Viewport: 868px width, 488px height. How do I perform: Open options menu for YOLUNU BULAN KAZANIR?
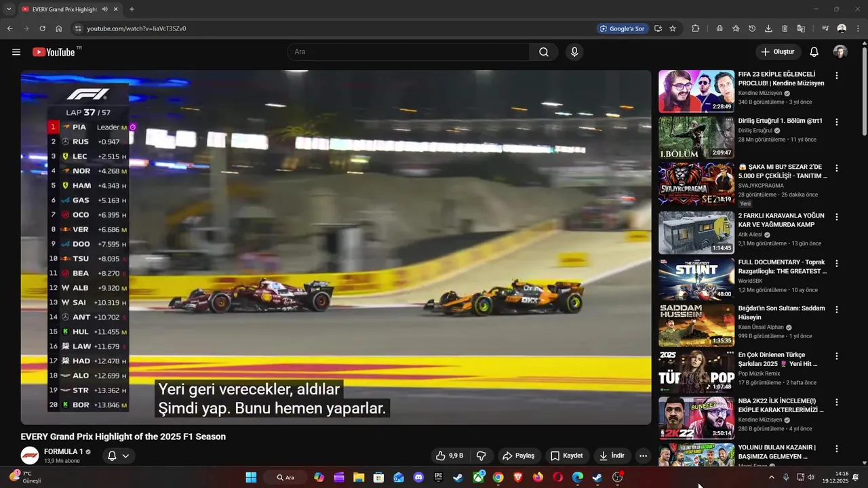click(x=837, y=449)
